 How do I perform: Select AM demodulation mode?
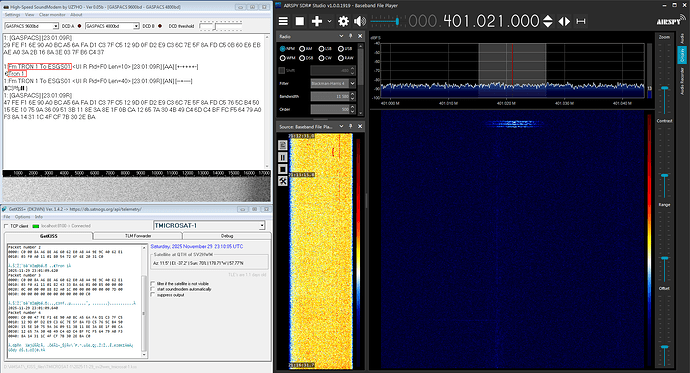(302, 48)
